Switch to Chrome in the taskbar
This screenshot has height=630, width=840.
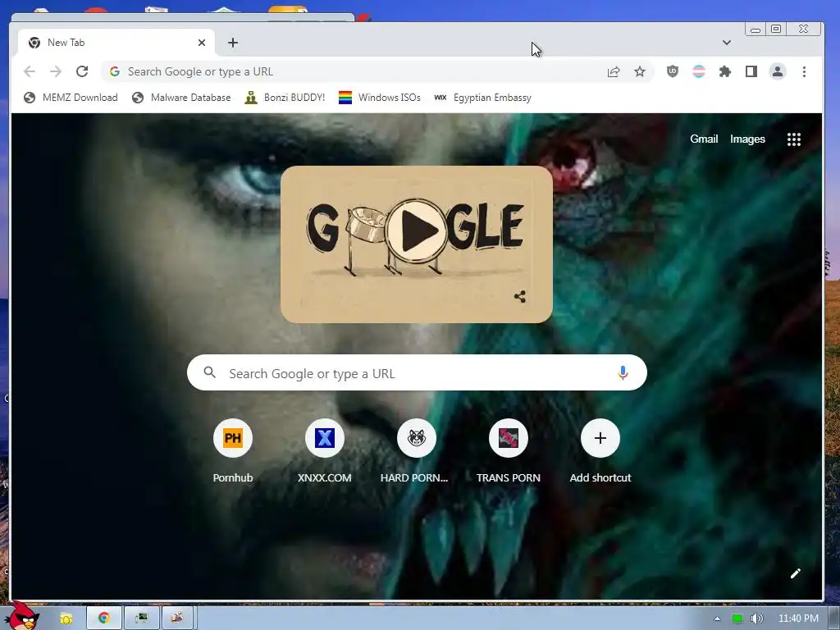tap(104, 619)
